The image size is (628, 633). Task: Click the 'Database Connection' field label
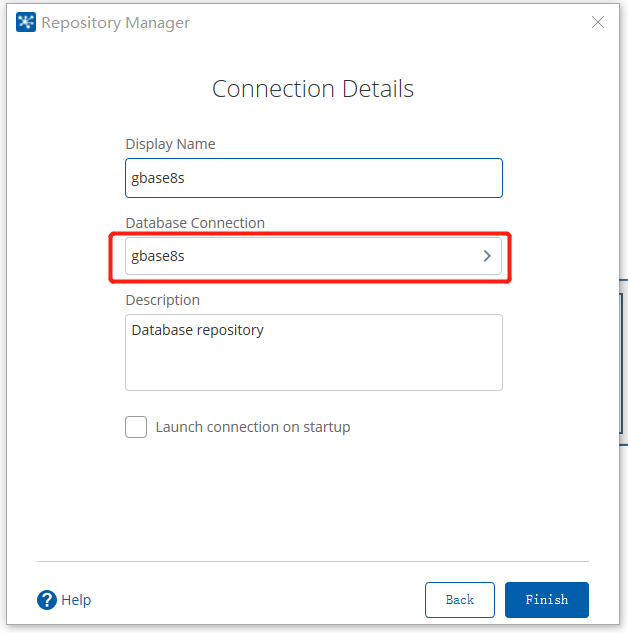tap(195, 222)
